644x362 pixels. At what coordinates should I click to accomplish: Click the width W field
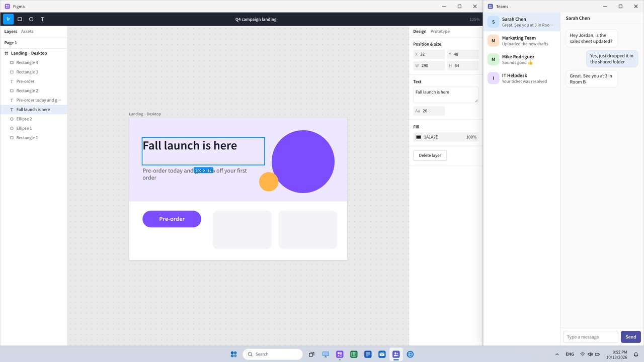pos(429,65)
